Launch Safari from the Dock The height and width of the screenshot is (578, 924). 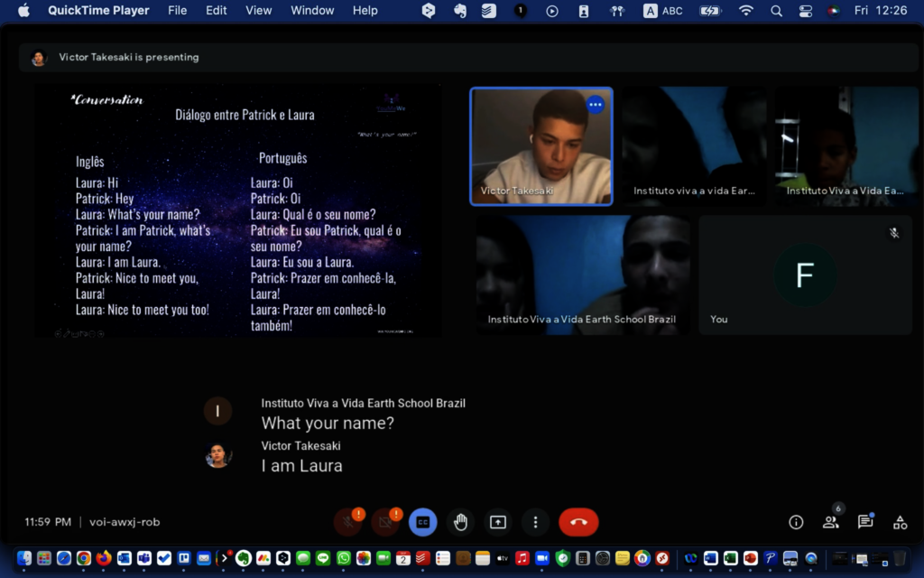click(64, 558)
